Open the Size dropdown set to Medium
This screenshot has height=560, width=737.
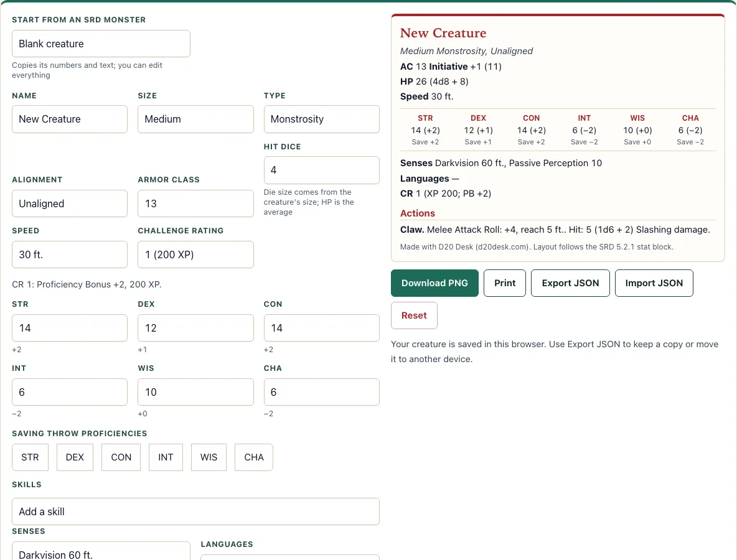(x=195, y=119)
